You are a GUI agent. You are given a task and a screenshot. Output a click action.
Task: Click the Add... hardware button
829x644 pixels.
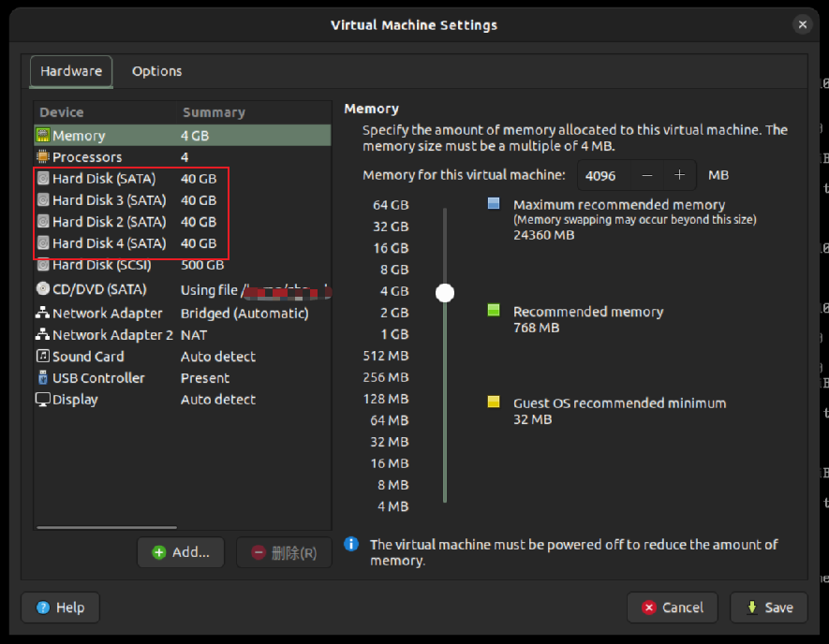coord(181,552)
